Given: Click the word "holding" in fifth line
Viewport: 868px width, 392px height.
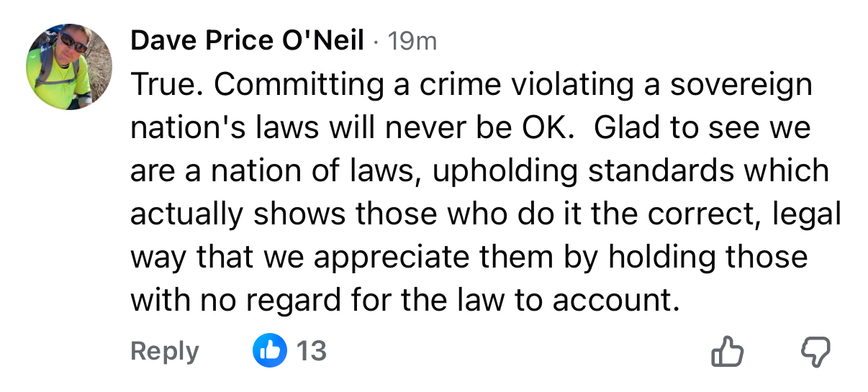Looking at the screenshot, I should 664,257.
